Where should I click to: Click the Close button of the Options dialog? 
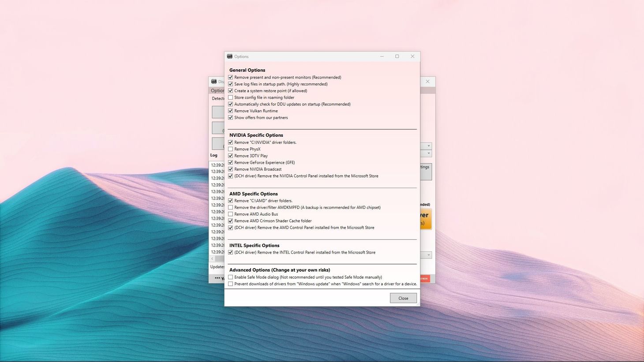coord(403,298)
